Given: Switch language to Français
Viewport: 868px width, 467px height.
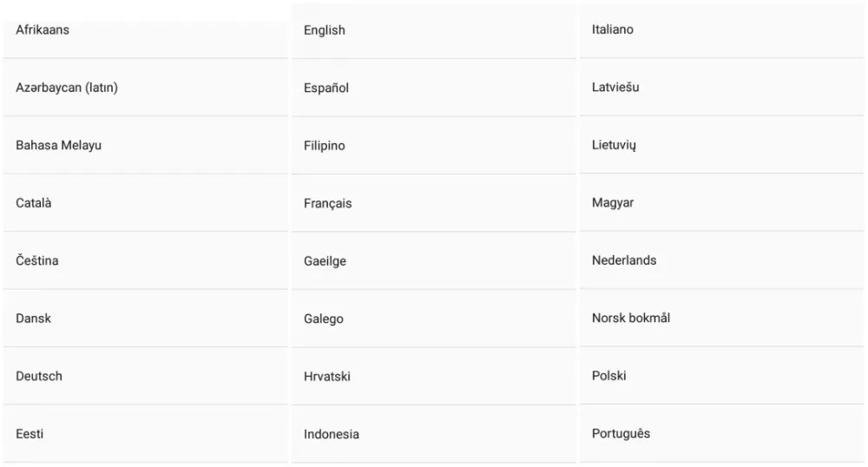Looking at the screenshot, I should click(x=328, y=203).
